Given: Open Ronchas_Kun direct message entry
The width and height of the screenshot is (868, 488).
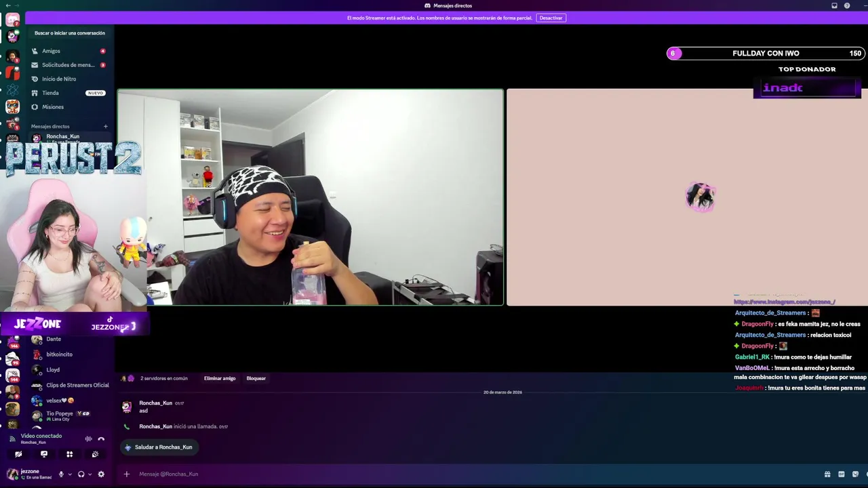Looking at the screenshot, I should tap(68, 137).
